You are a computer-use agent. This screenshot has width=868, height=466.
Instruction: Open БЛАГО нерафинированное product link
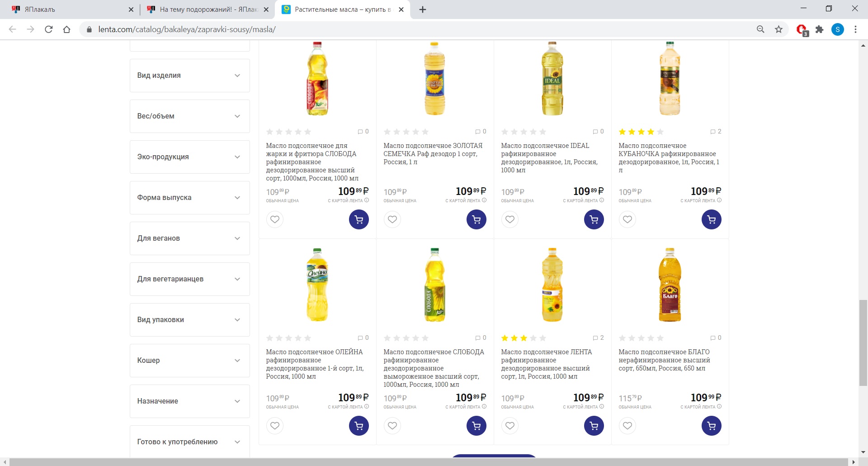664,360
